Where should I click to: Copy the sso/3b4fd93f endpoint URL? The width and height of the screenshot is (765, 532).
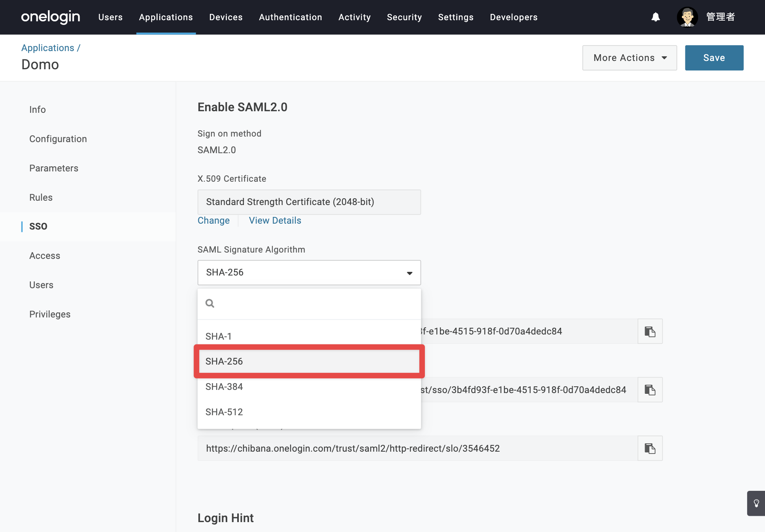coord(650,390)
